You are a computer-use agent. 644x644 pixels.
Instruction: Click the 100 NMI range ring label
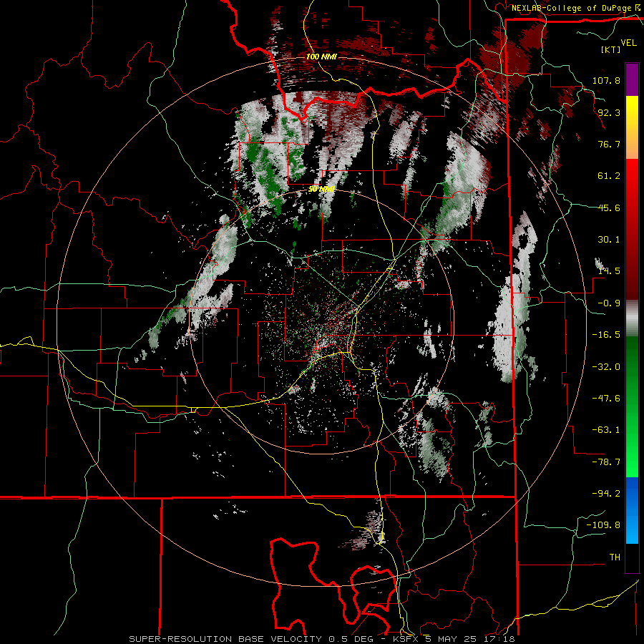coord(321,57)
